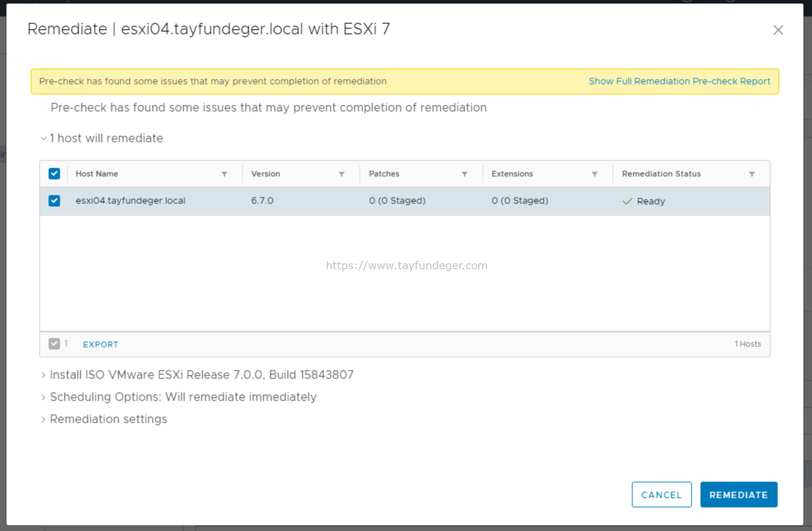
Task: Uncheck the esxi04.tayfundeger.local row checkbox
Action: [54, 201]
